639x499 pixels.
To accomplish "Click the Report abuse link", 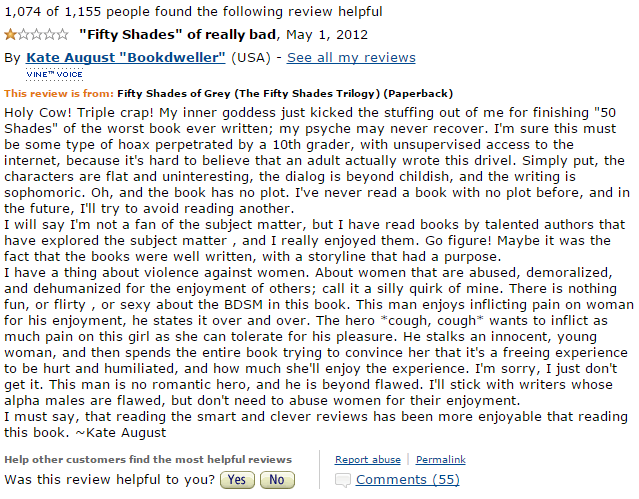I will (368, 460).
